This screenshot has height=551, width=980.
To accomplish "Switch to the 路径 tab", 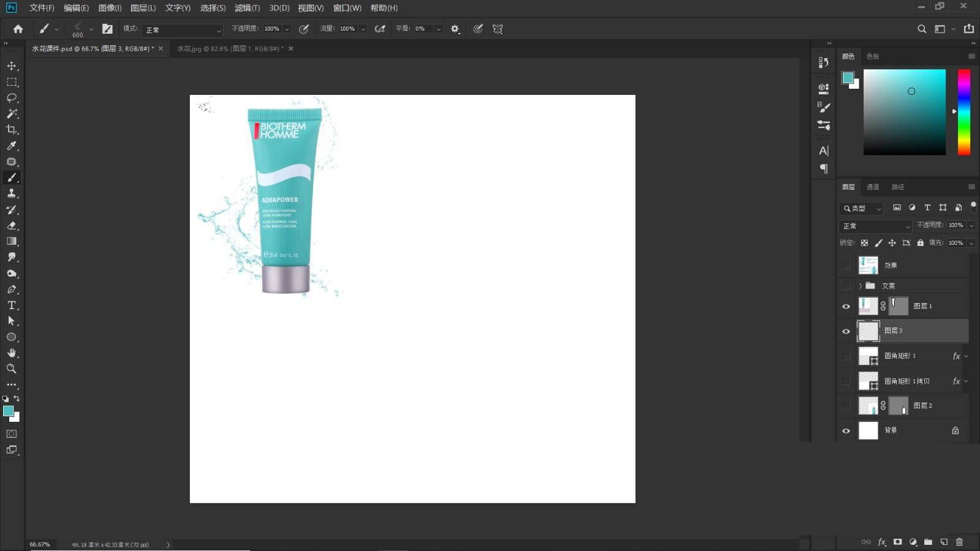I will pyautogui.click(x=898, y=187).
